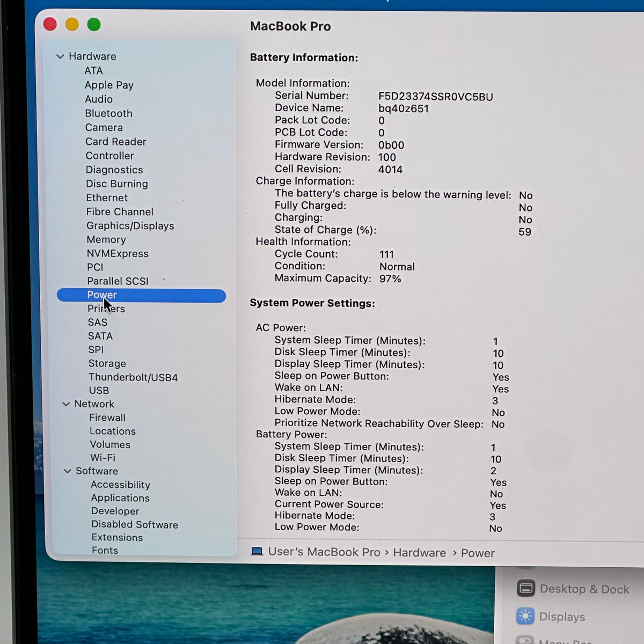Select SAS in the sidebar

tap(98, 323)
